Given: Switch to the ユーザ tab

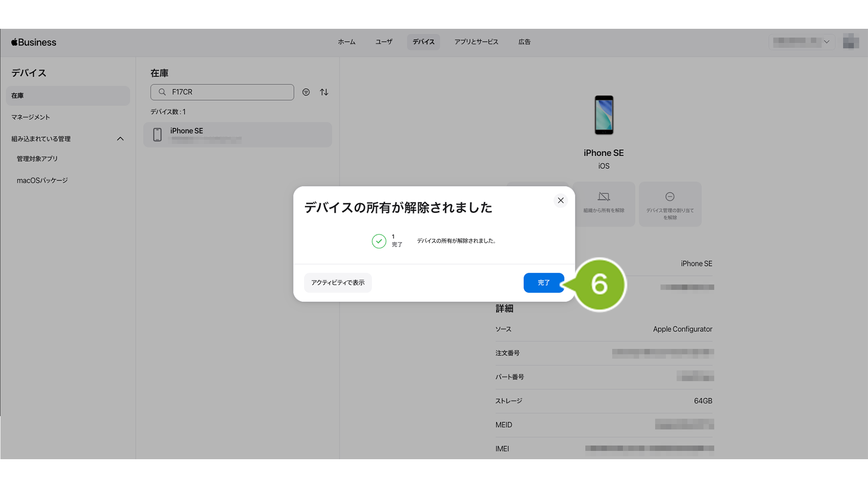Looking at the screenshot, I should 384,42.
